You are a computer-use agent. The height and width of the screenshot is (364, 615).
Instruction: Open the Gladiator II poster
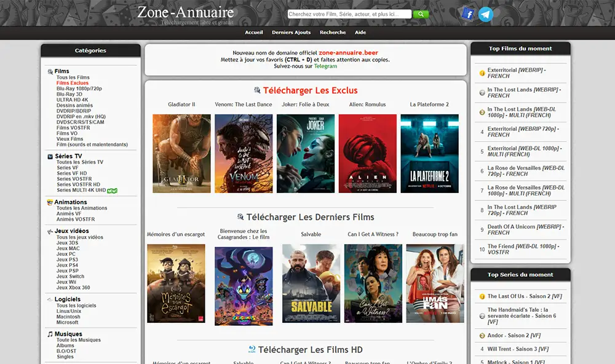pyautogui.click(x=181, y=153)
